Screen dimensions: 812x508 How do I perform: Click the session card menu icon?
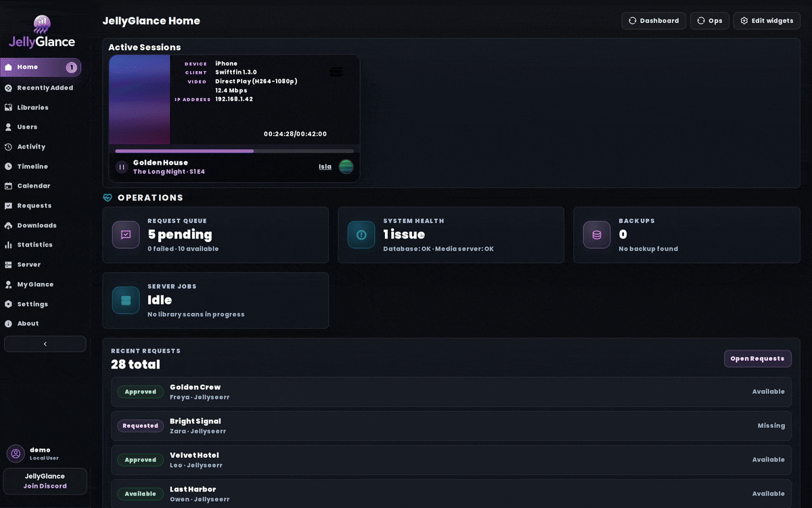pyautogui.click(x=336, y=72)
